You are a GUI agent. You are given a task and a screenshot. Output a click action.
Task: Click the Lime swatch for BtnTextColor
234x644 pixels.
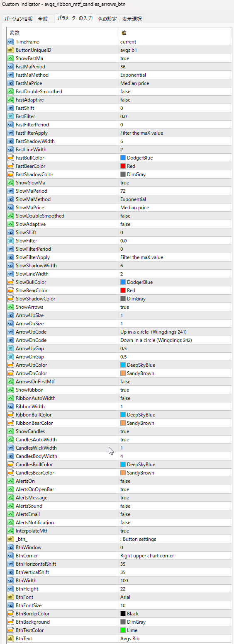coord(123,630)
